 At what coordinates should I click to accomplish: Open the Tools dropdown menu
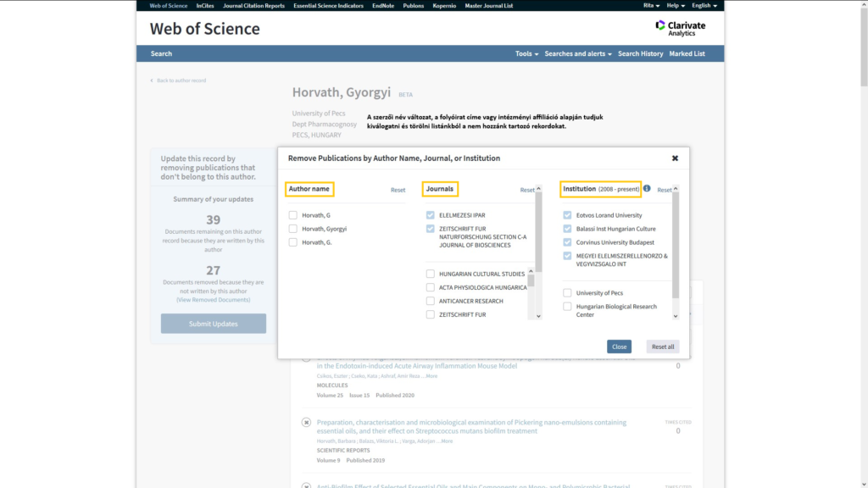(526, 53)
